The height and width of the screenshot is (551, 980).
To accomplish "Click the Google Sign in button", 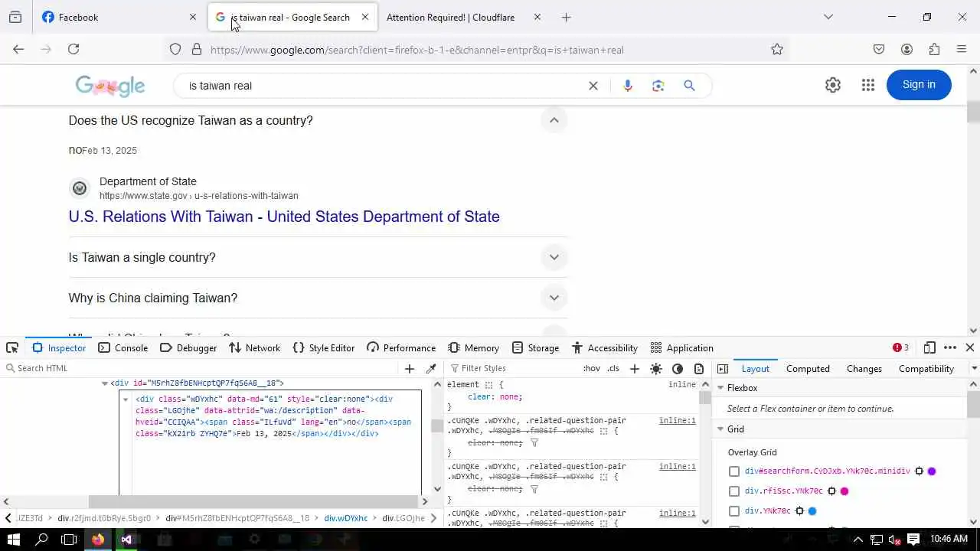I will [919, 85].
